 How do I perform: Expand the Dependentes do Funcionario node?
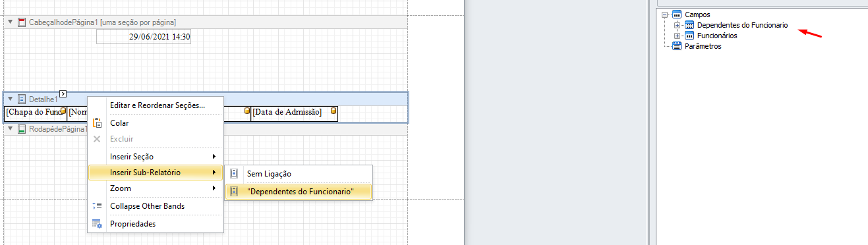pyautogui.click(x=677, y=25)
